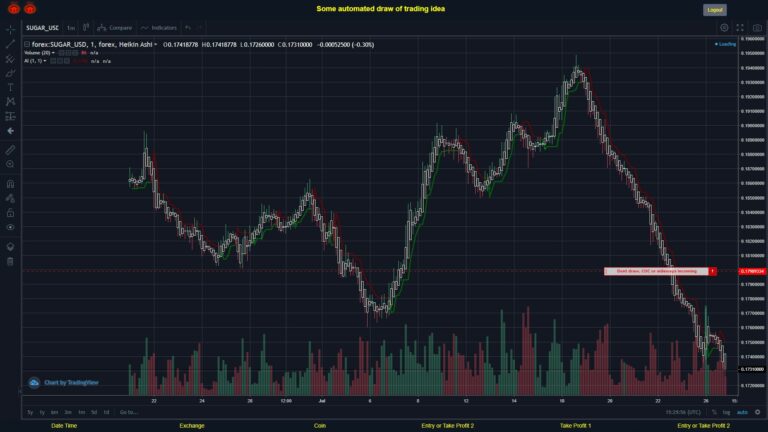Click the back arrow icon in left toolbar
768x432 pixels.
point(10,131)
